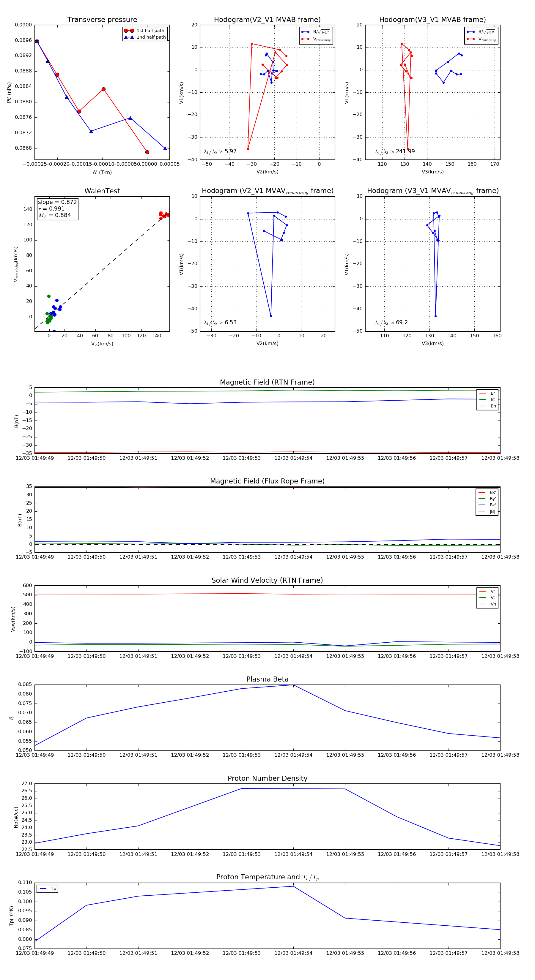Screen dimensions: 535x980
Task: Click the 'Plasma Beta' plot title
Action: [x=267, y=679]
